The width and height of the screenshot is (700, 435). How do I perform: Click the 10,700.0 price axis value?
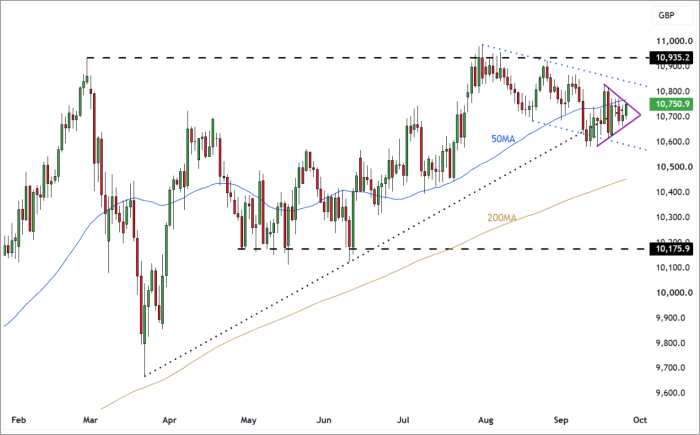point(674,117)
